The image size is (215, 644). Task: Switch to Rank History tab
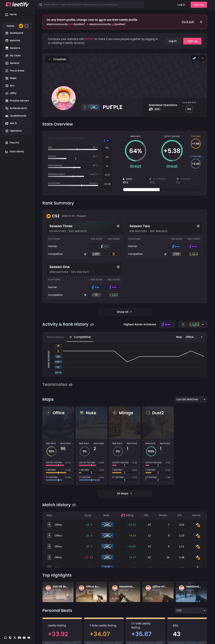coord(56,337)
